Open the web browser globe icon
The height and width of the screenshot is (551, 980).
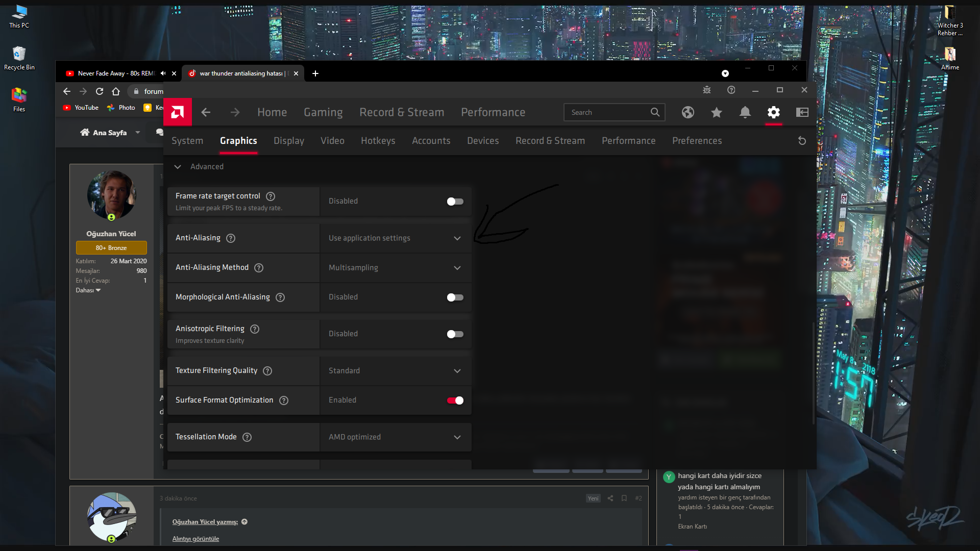(x=688, y=112)
